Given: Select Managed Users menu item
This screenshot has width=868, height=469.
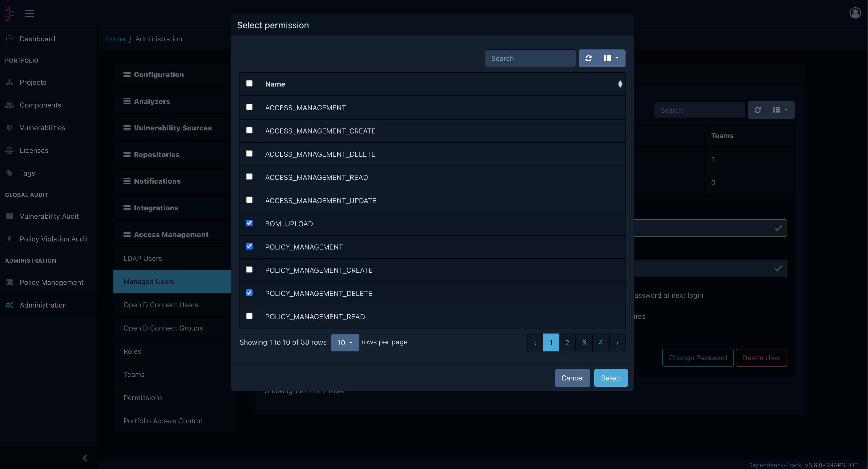Looking at the screenshot, I should pyautogui.click(x=172, y=282).
